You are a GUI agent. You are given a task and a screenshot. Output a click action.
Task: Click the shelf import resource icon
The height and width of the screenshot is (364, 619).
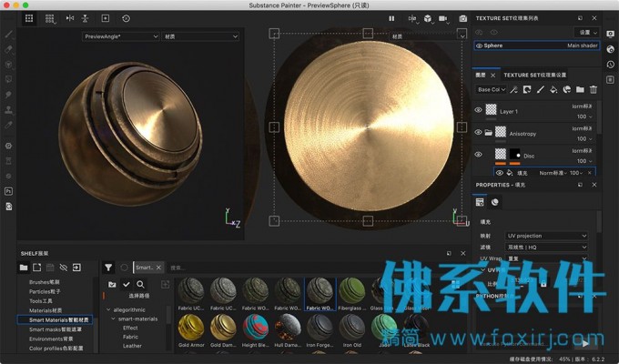[76, 268]
